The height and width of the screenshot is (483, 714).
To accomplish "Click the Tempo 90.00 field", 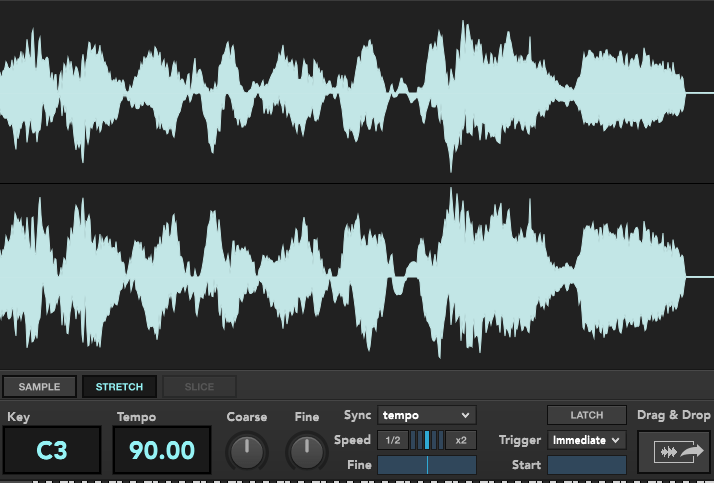I will (161, 451).
